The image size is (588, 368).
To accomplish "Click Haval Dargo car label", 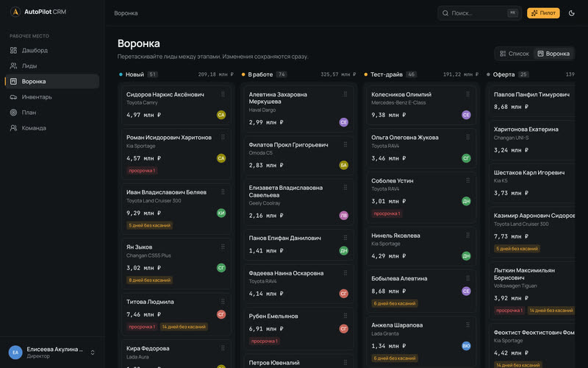I will tap(262, 110).
